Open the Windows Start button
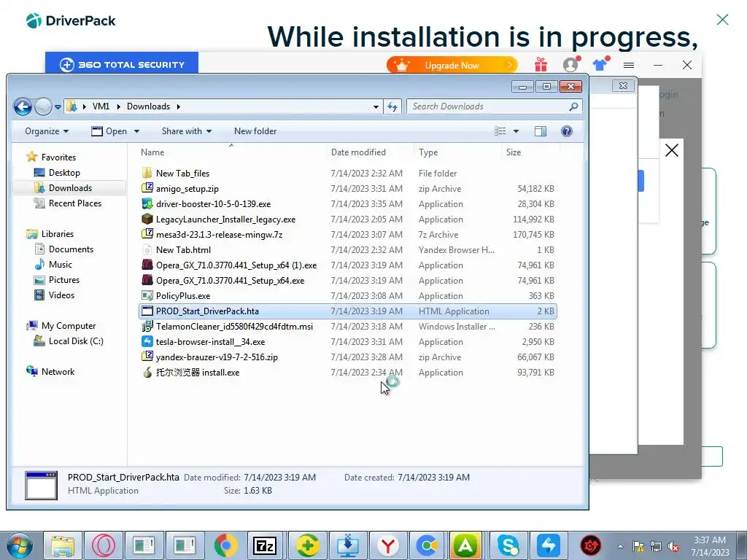The image size is (747, 560). 19,545
